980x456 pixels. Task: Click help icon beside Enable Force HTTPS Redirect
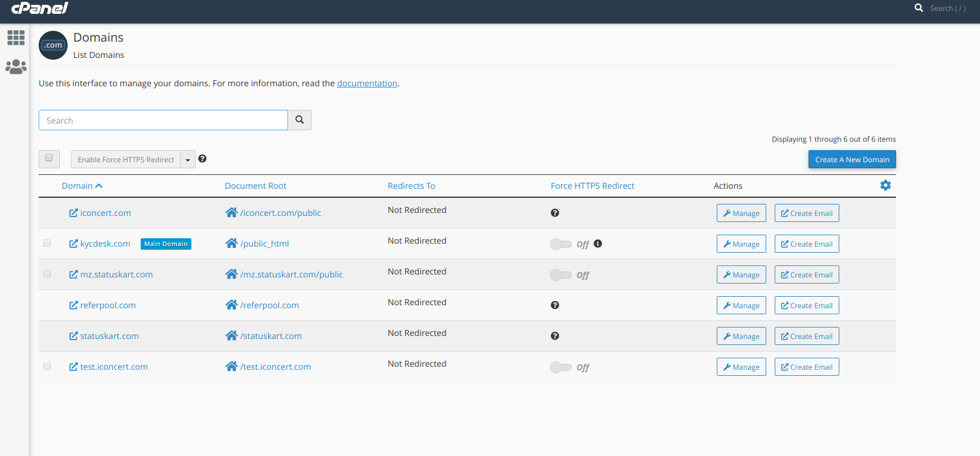(x=202, y=159)
